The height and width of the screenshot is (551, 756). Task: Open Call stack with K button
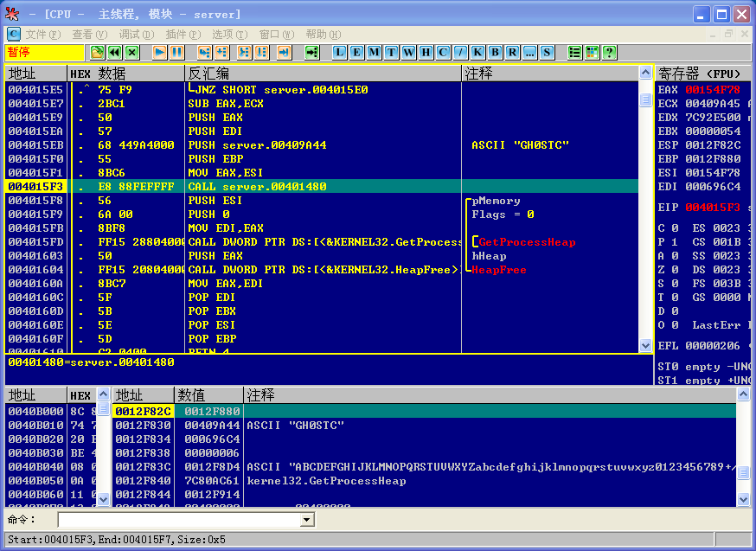pyautogui.click(x=477, y=52)
